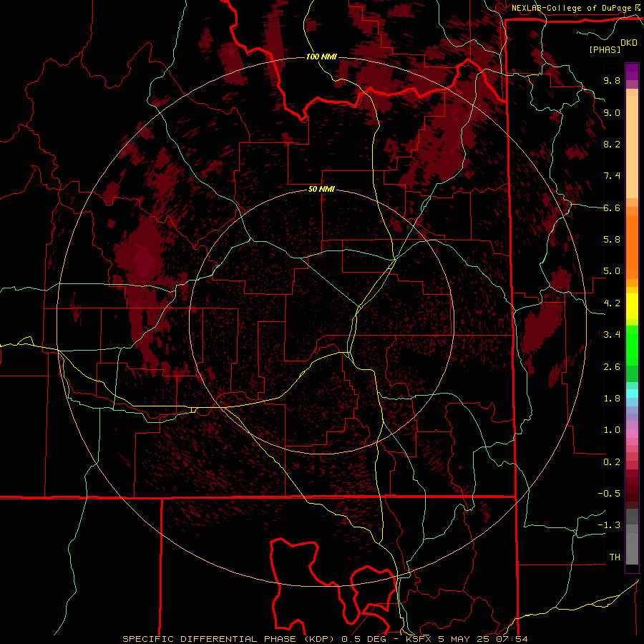
Task: Click the 3.4 scale value
Action: tap(612, 335)
